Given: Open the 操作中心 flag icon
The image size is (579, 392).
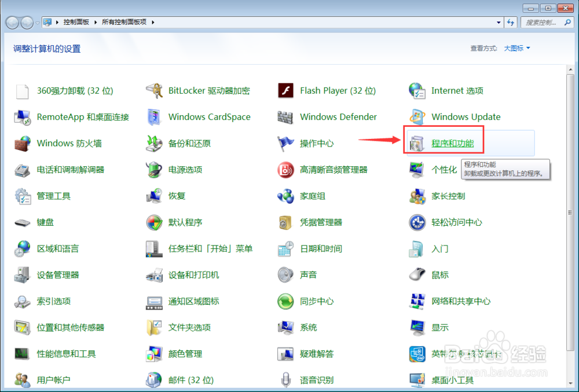Looking at the screenshot, I should tap(285, 144).
